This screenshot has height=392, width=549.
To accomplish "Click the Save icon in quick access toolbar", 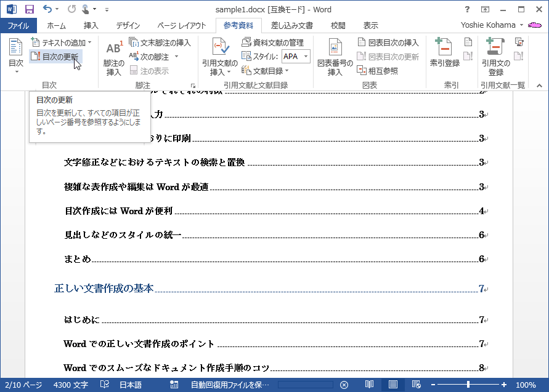I will pos(30,9).
